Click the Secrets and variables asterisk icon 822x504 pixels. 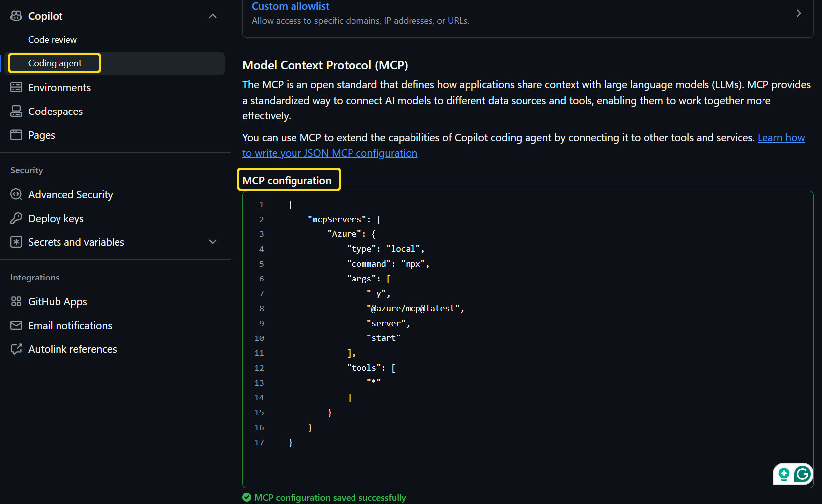pyautogui.click(x=16, y=242)
